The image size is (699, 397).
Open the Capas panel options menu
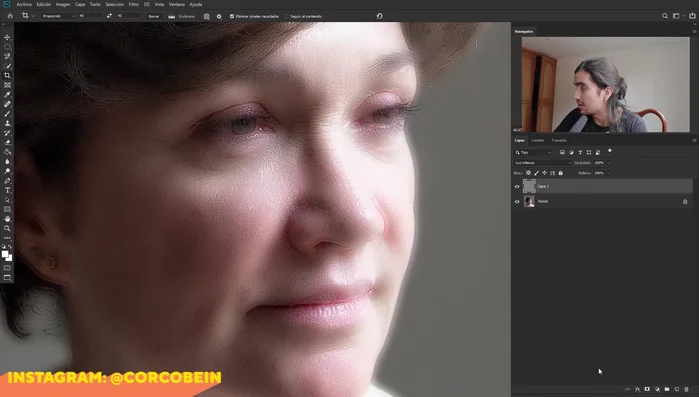click(x=694, y=140)
